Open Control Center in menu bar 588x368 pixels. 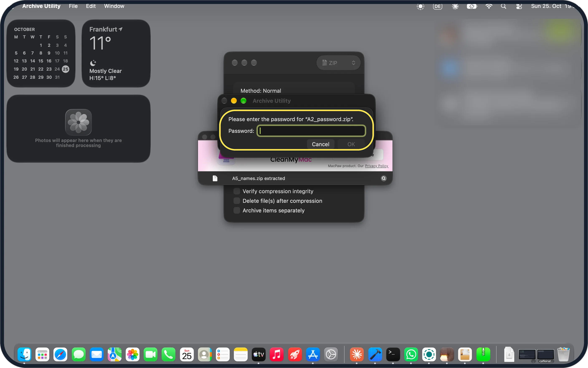pyautogui.click(x=519, y=6)
